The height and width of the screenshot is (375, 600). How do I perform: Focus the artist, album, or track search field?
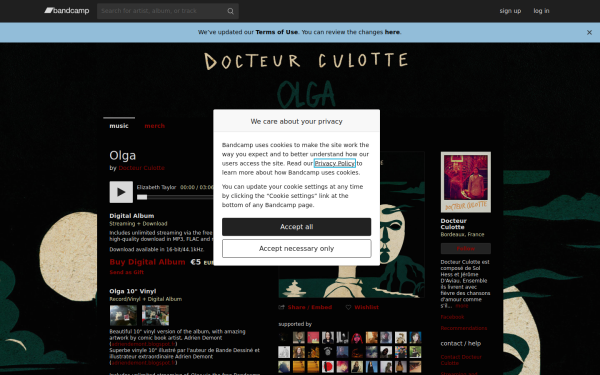[x=168, y=11]
